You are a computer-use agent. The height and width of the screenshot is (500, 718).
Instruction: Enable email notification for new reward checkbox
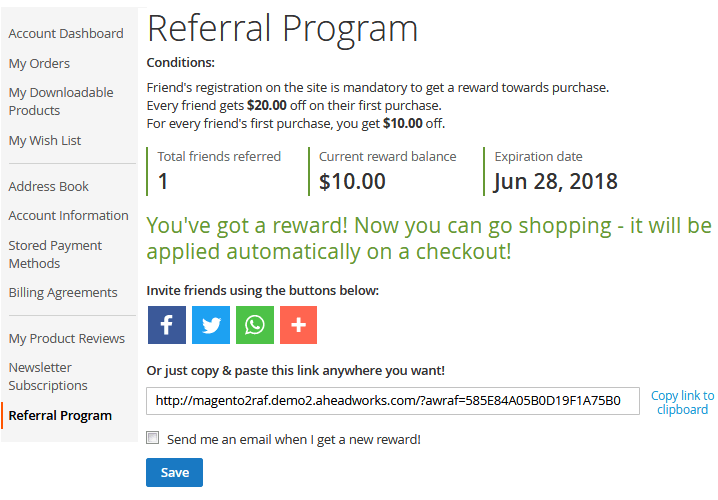(153, 438)
